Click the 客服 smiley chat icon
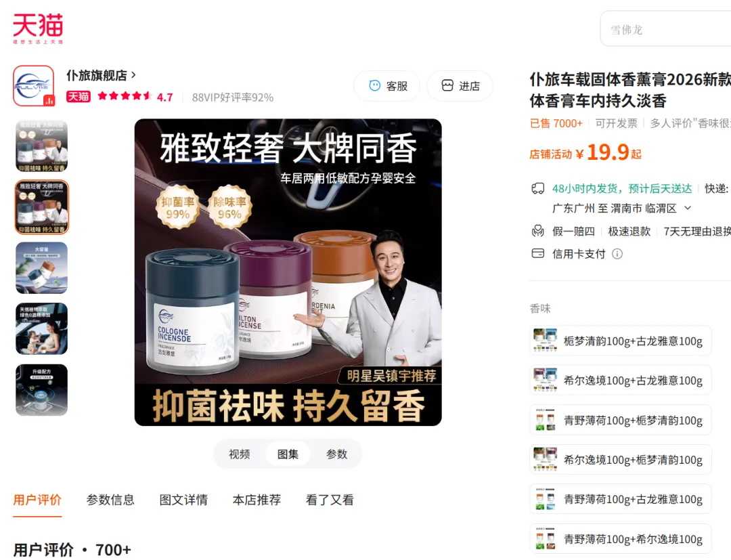 (x=375, y=85)
